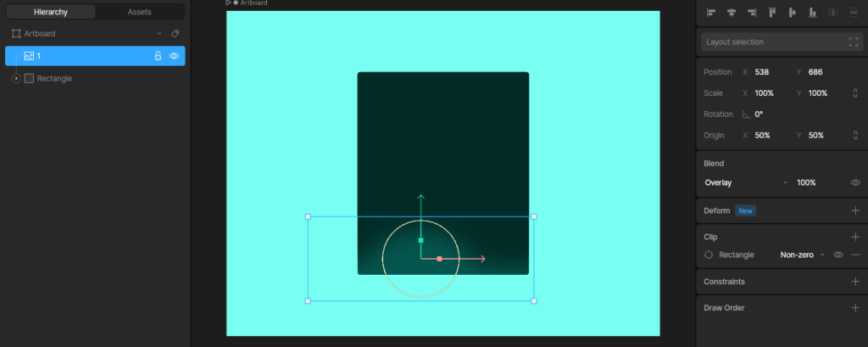Viewport: 868px width, 347px height.
Task: Add a Clip with plus button
Action: click(855, 237)
